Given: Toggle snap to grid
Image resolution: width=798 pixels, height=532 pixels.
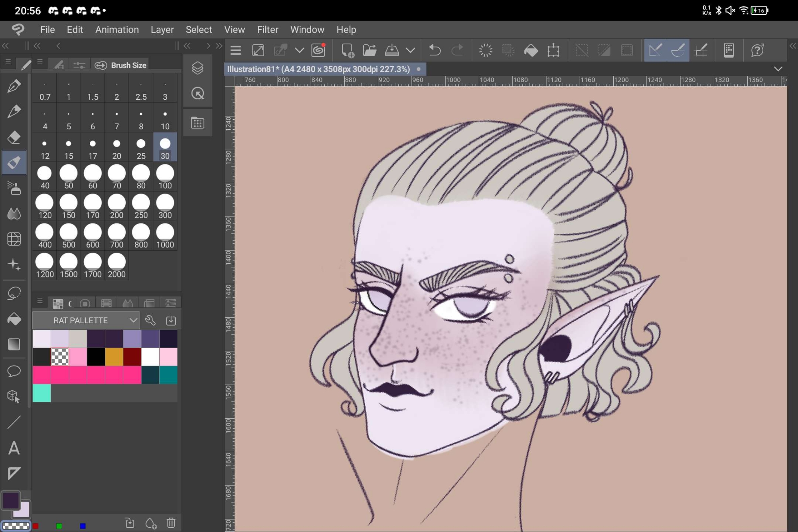Looking at the screenshot, I should click(701, 50).
